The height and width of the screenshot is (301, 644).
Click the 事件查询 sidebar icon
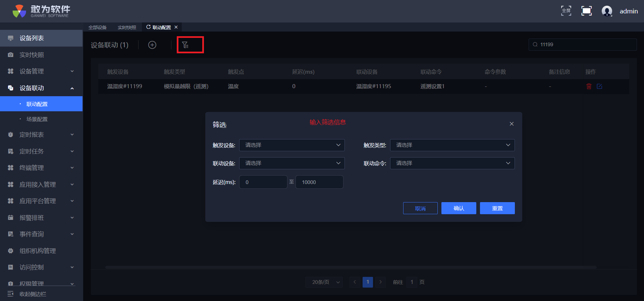tap(11, 234)
